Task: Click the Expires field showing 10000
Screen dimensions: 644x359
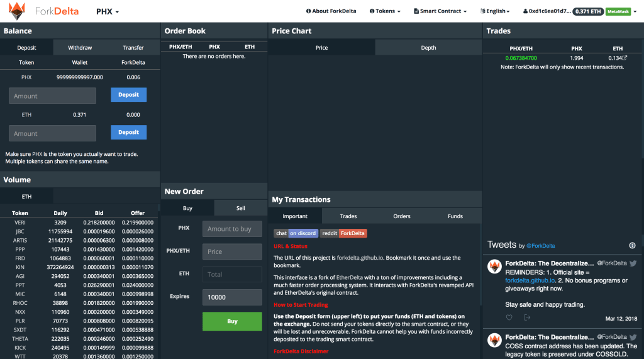Action: click(x=232, y=297)
